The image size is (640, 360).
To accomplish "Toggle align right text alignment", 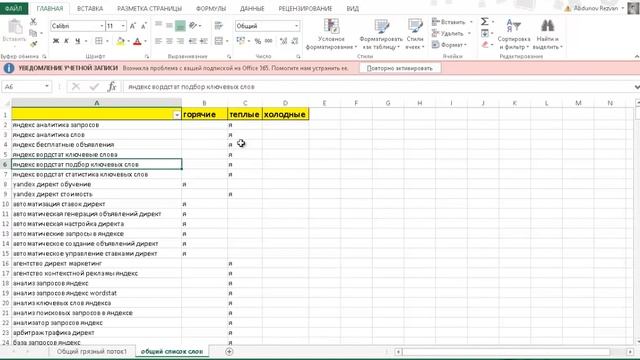I will 180,41.
